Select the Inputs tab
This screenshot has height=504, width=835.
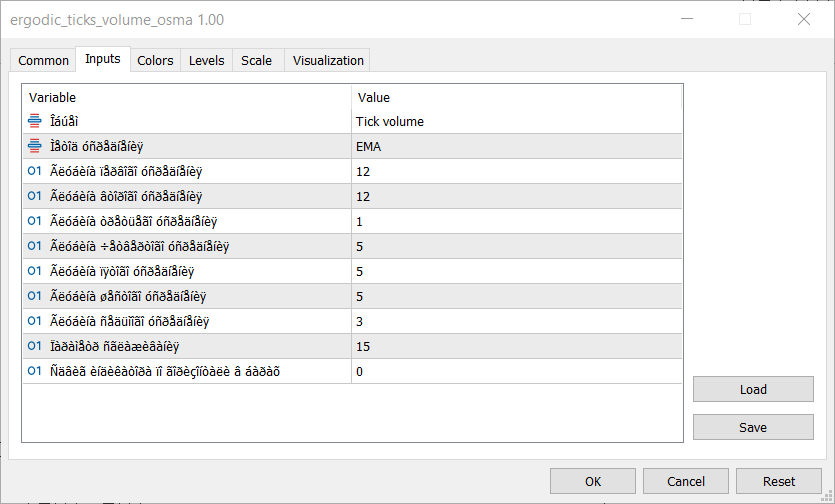(x=103, y=59)
